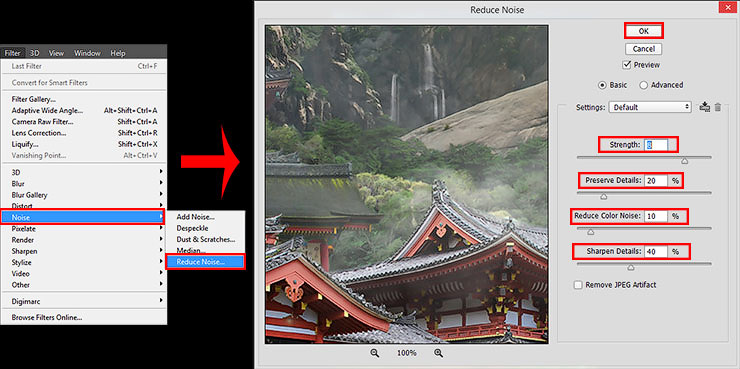
Task: Expand the Blur Gallery submenu
Action: click(84, 195)
